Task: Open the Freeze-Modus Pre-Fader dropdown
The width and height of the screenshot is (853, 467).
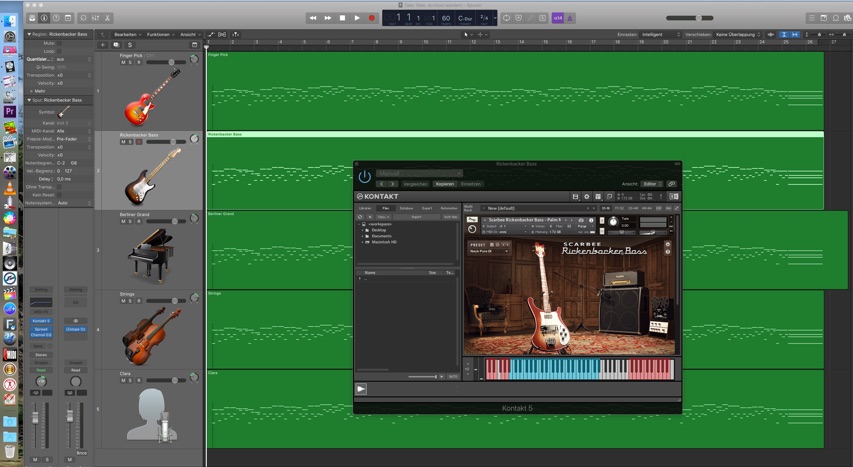Action: pyautogui.click(x=73, y=139)
